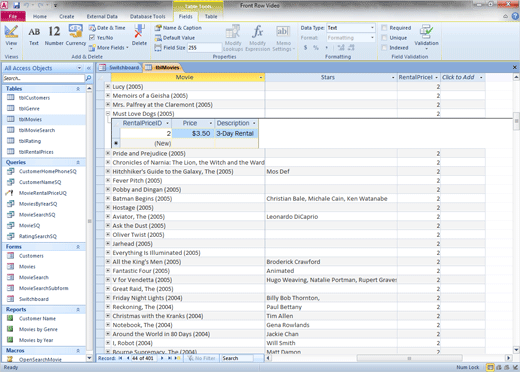This screenshot has width=520, height=372.
Task: Switch to the Create tab
Action: pyautogui.click(x=67, y=16)
